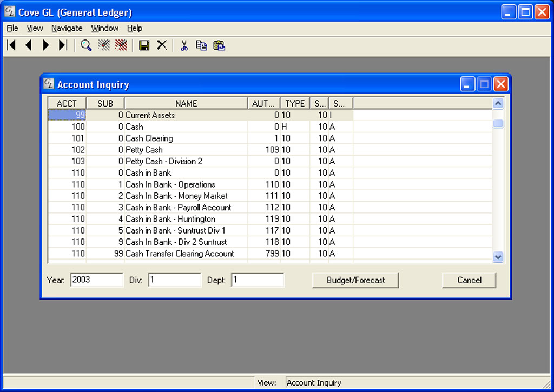Click the red hatched filter toolbar icon
The image size is (554, 392).
pyautogui.click(x=121, y=45)
